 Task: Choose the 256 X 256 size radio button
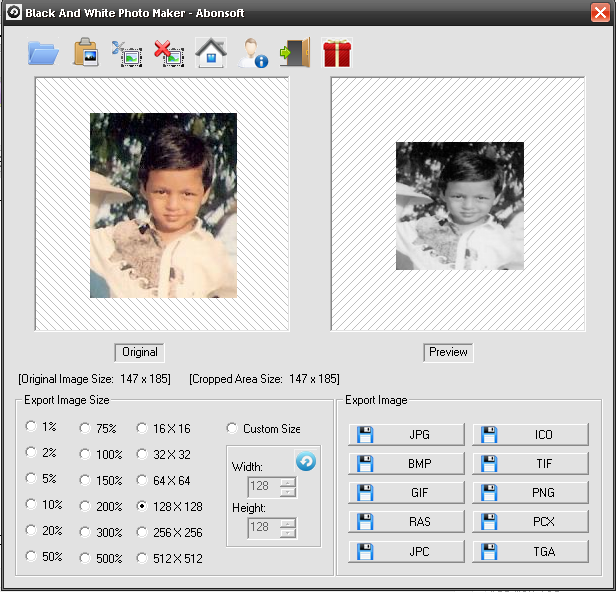tap(142, 532)
